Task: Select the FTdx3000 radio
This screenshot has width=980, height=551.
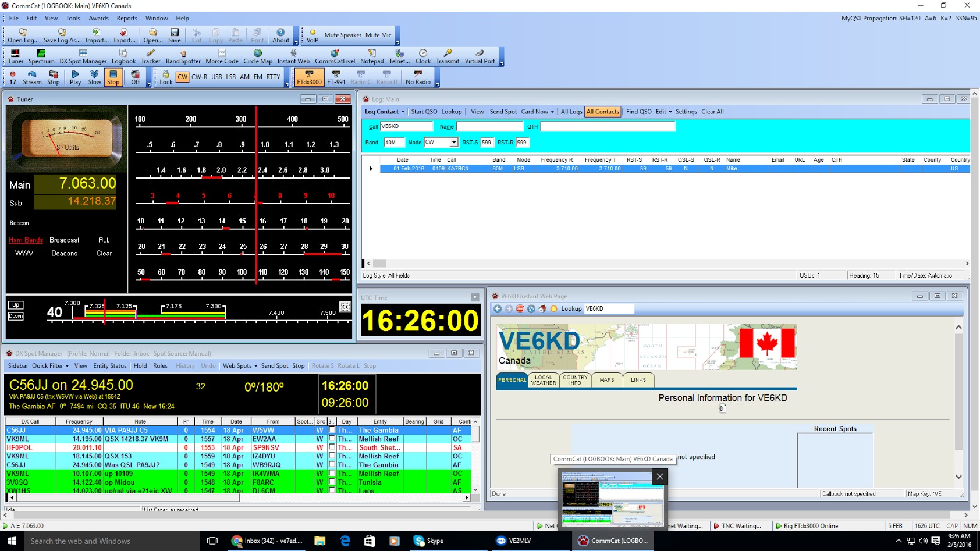Action: (309, 77)
